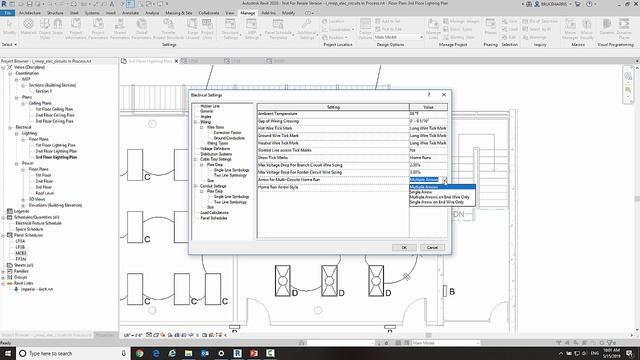Open Shared Parameters tool
640x360 pixels.
coord(120,28)
